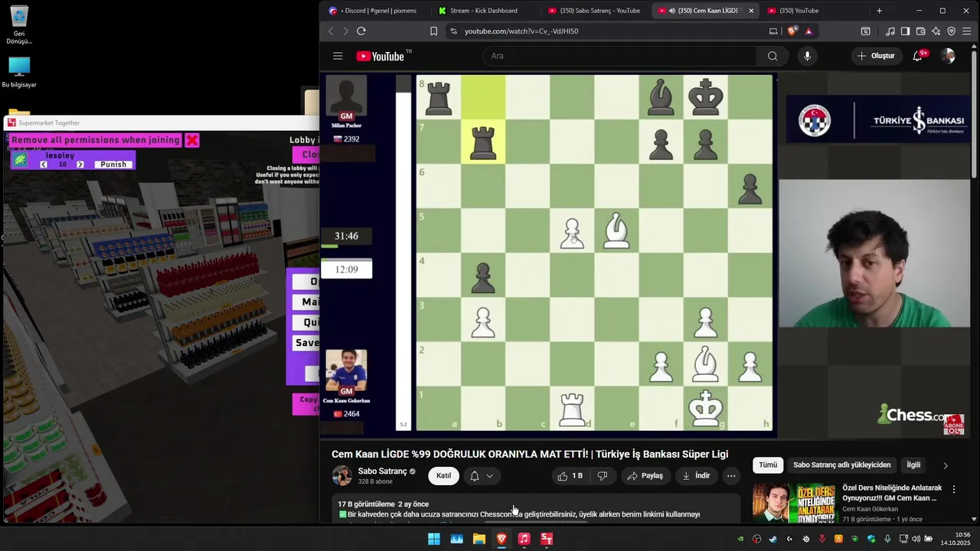Open Sabo Satranç channel name link
Image resolution: width=980 pixels, height=551 pixels.
tap(382, 471)
